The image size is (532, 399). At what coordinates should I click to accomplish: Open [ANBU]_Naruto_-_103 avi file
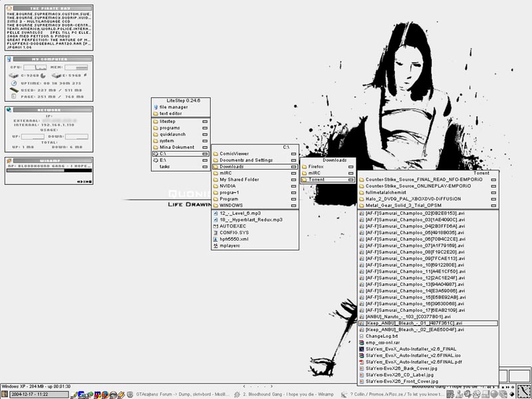tap(428, 317)
